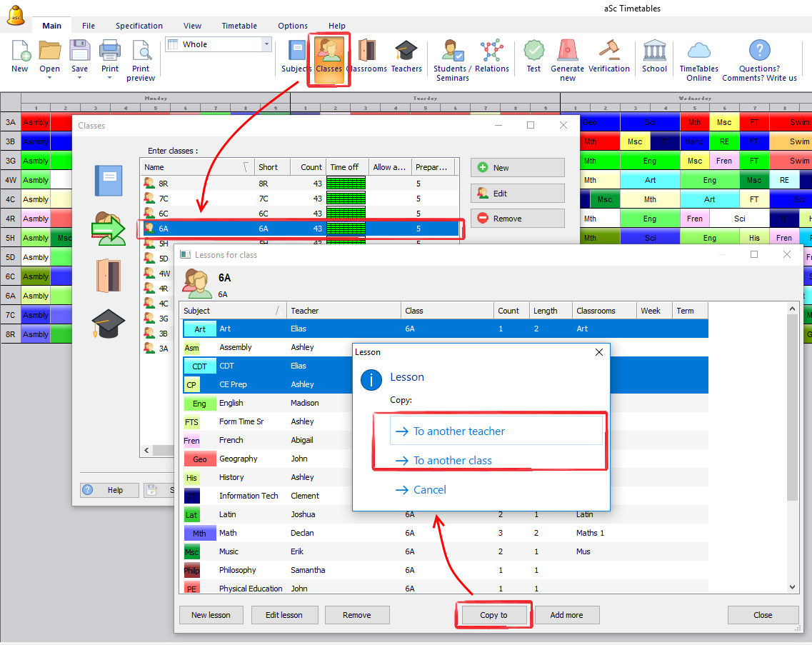This screenshot has width=812, height=645.
Task: Click Edit button in Classes dialog
Action: click(x=517, y=194)
